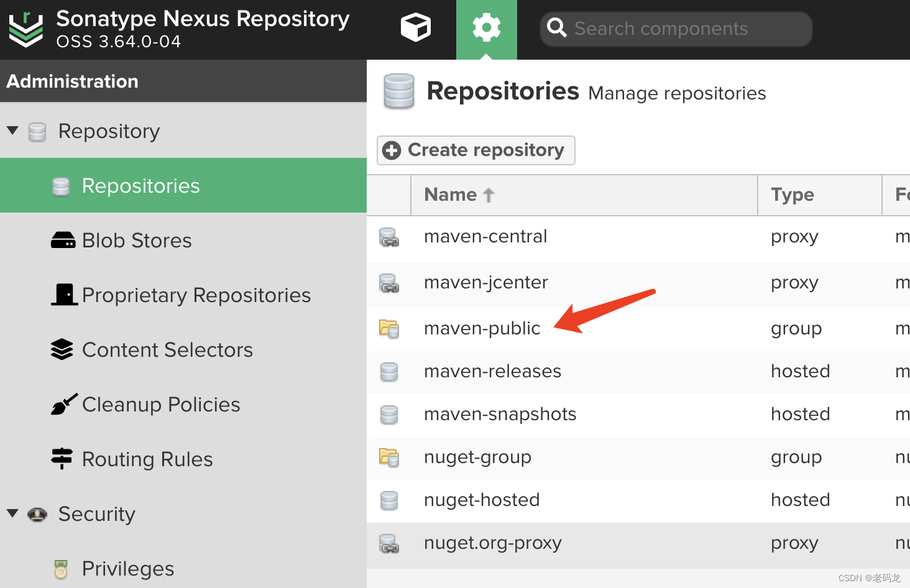910x588 pixels.
Task: Select the Administration gear icon
Action: [x=487, y=28]
